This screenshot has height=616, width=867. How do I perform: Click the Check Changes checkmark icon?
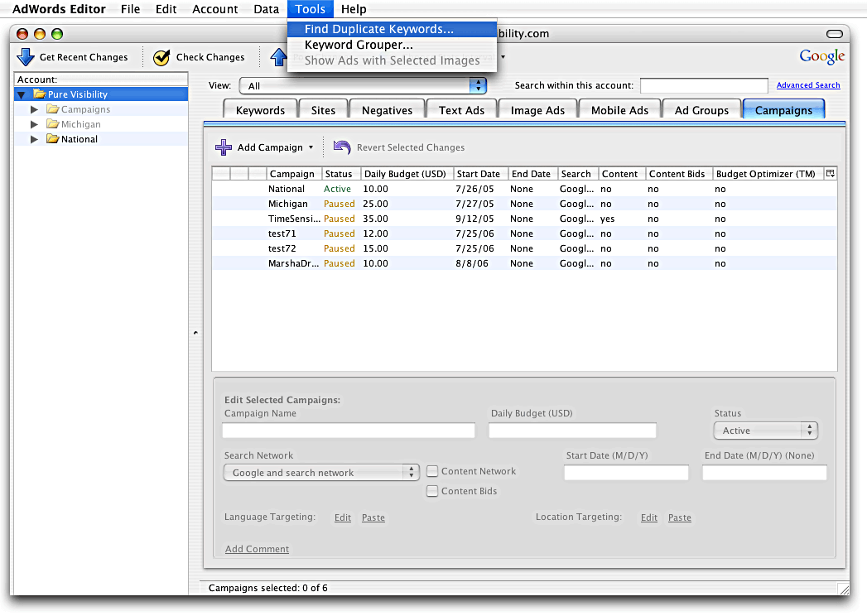click(x=161, y=57)
